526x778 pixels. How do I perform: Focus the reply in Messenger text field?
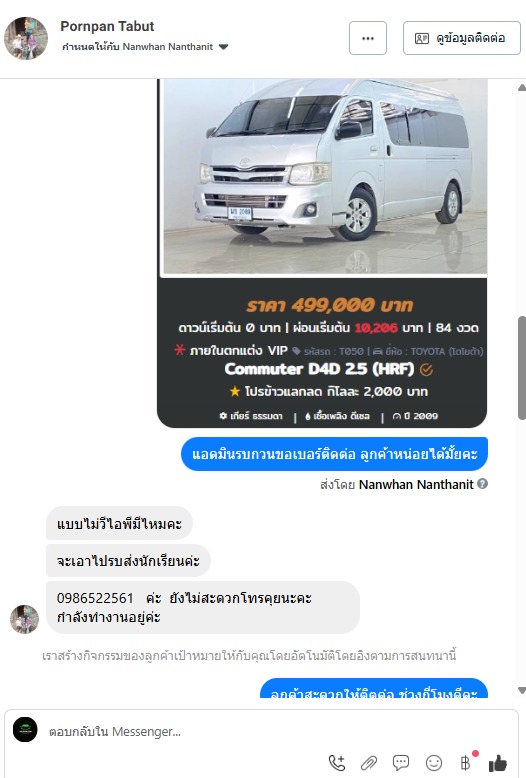point(278,731)
